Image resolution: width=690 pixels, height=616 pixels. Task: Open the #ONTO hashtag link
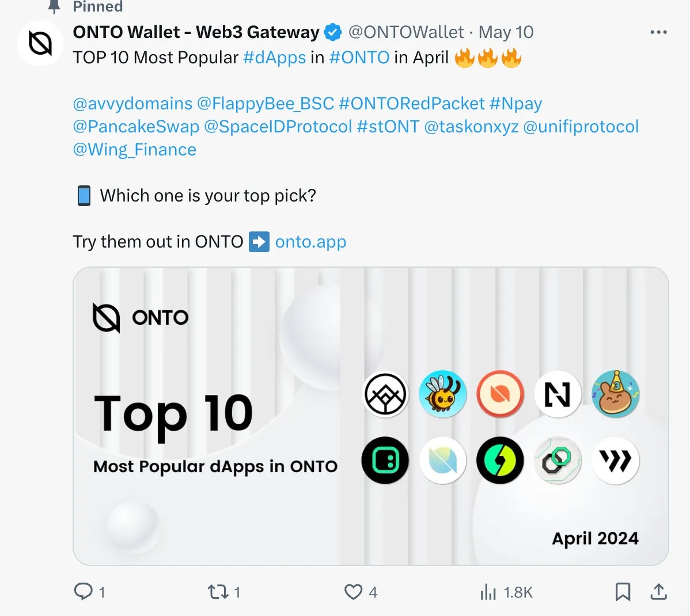[x=359, y=58]
